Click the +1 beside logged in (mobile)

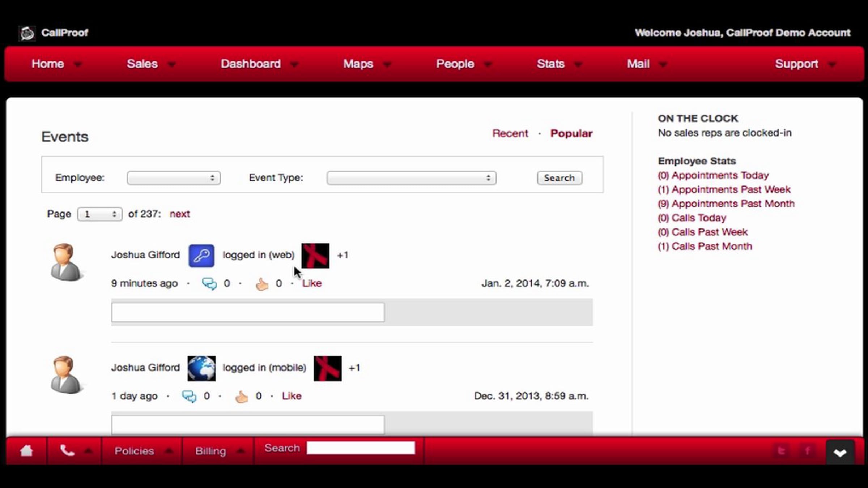tap(354, 368)
